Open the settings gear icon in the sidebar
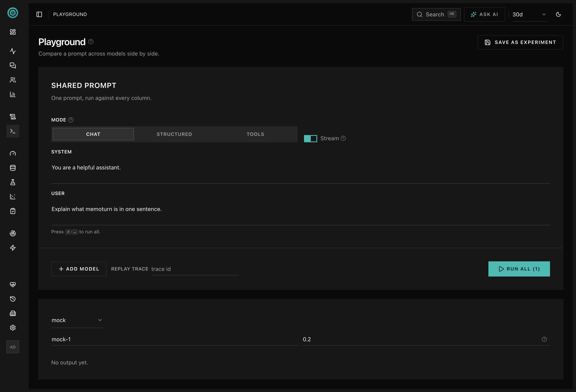This screenshot has height=392, width=576. coord(13,328)
